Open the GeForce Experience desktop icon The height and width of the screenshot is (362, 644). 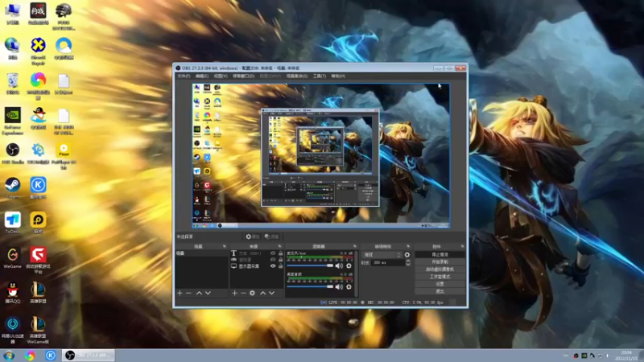(13, 121)
